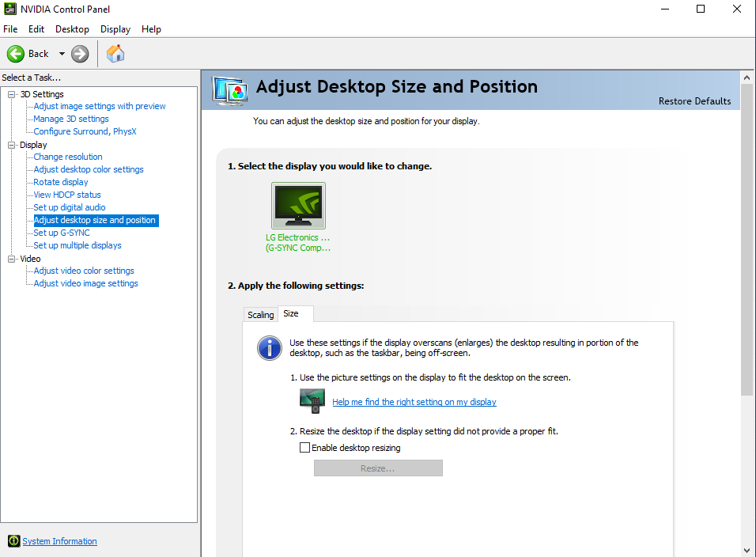Open the Back history dropdown arrow

point(62,54)
